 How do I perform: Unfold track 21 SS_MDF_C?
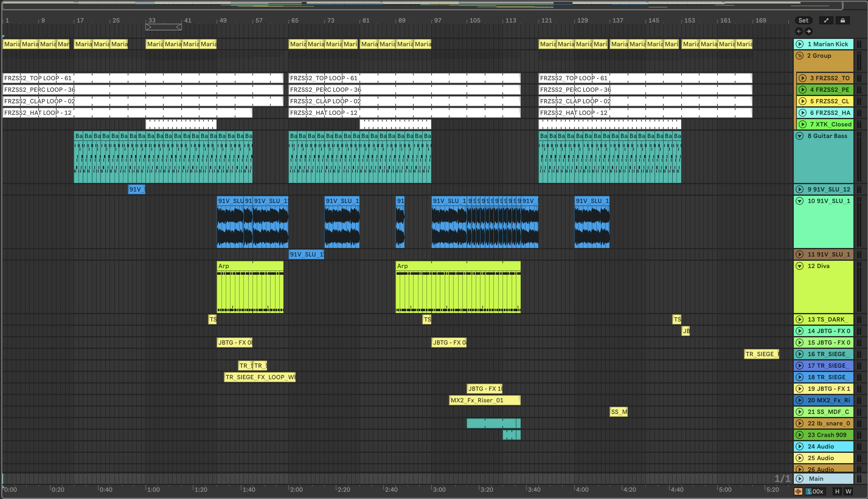pyautogui.click(x=799, y=412)
